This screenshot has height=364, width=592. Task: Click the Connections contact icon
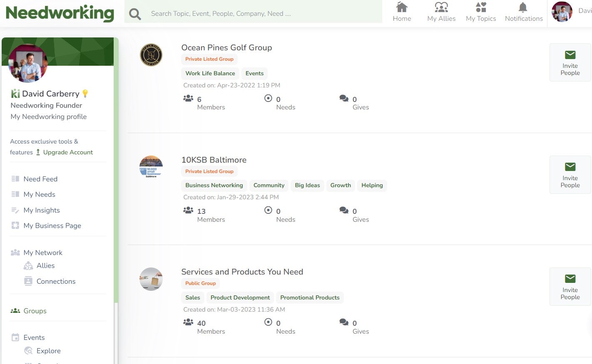click(28, 281)
